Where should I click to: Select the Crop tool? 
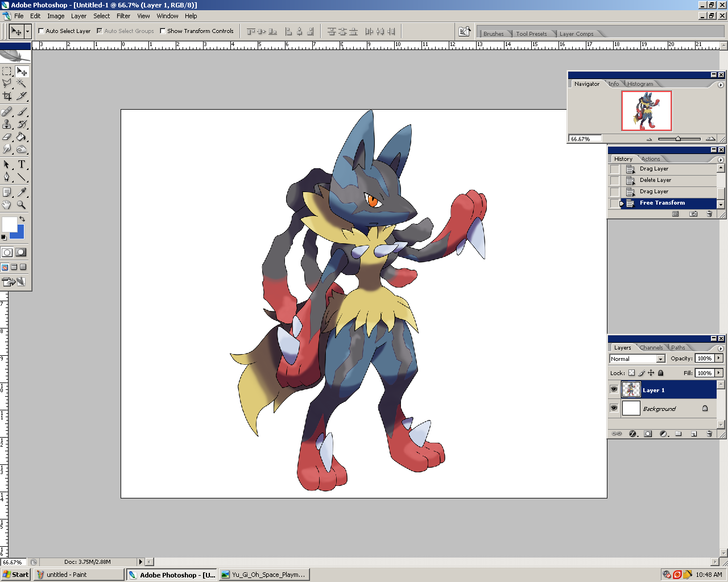(x=7, y=96)
